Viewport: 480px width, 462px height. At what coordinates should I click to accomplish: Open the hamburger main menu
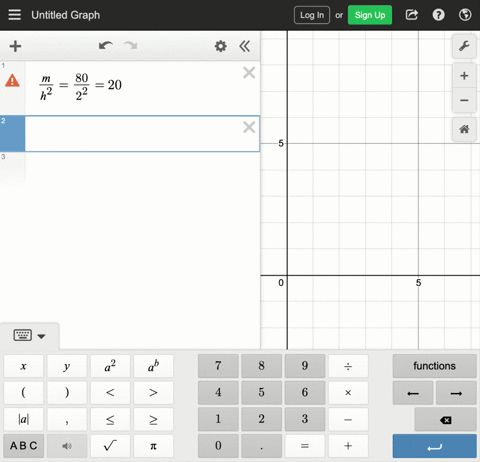point(14,15)
